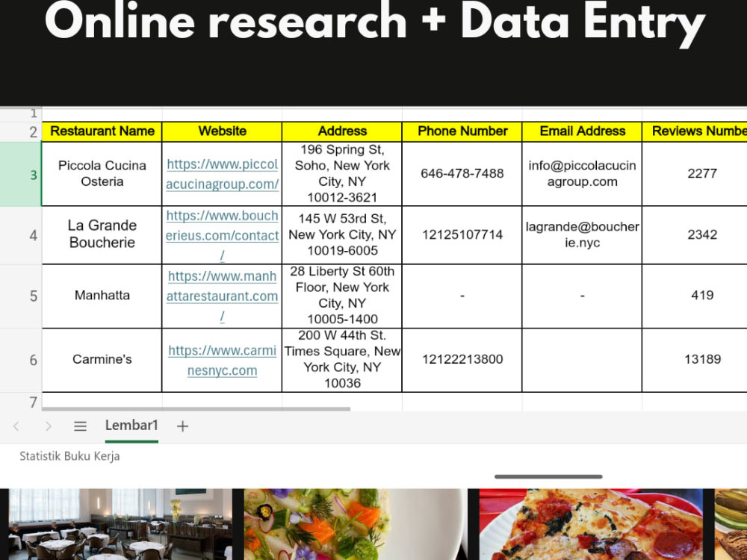Open the manhattarestaurant.com link

pyautogui.click(x=222, y=296)
